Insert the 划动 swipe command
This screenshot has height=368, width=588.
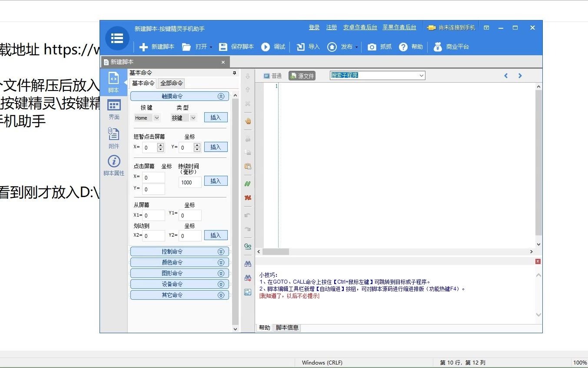(x=216, y=235)
